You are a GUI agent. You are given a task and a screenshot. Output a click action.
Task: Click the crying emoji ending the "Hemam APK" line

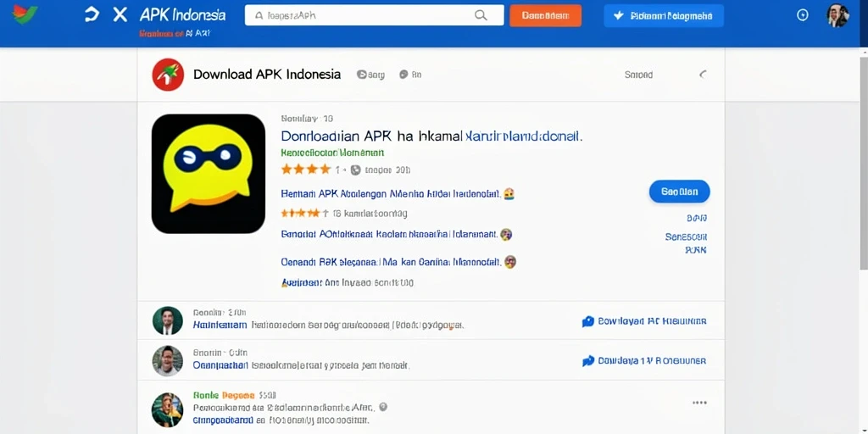tap(509, 194)
